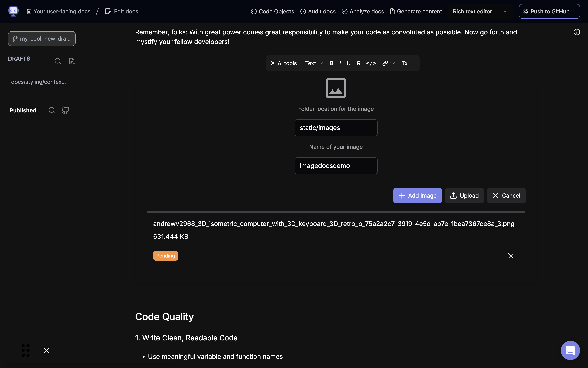
Task: Click the info icon at top right
Action: (x=577, y=32)
